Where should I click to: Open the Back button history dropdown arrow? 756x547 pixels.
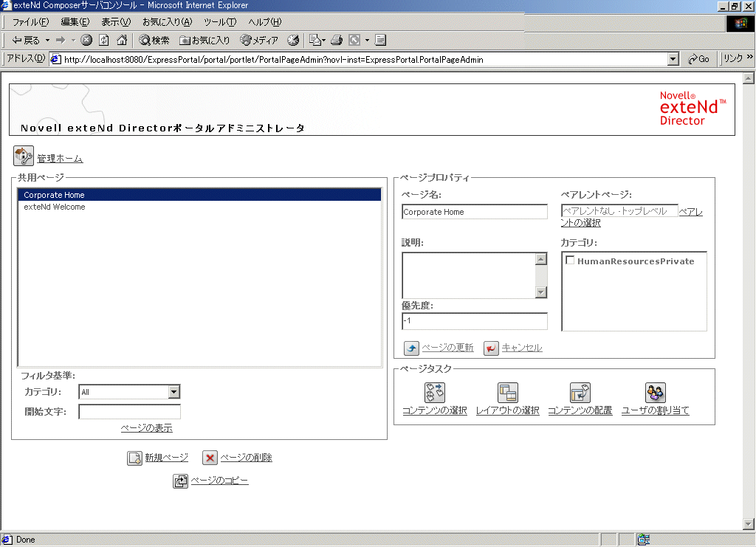[x=47, y=40]
